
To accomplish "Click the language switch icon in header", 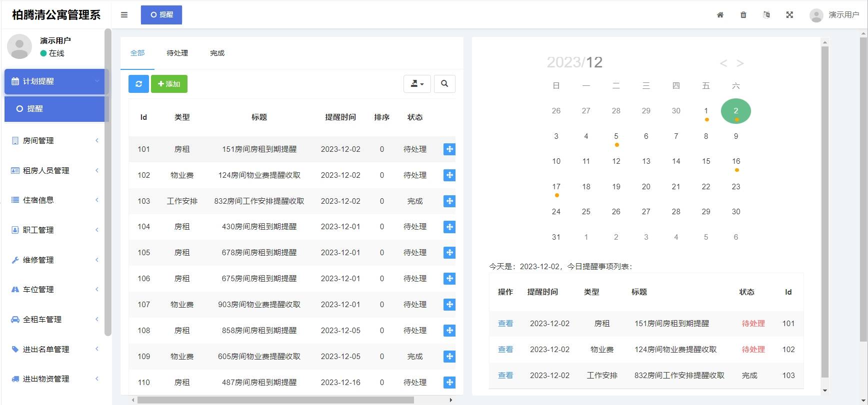I will tap(766, 15).
